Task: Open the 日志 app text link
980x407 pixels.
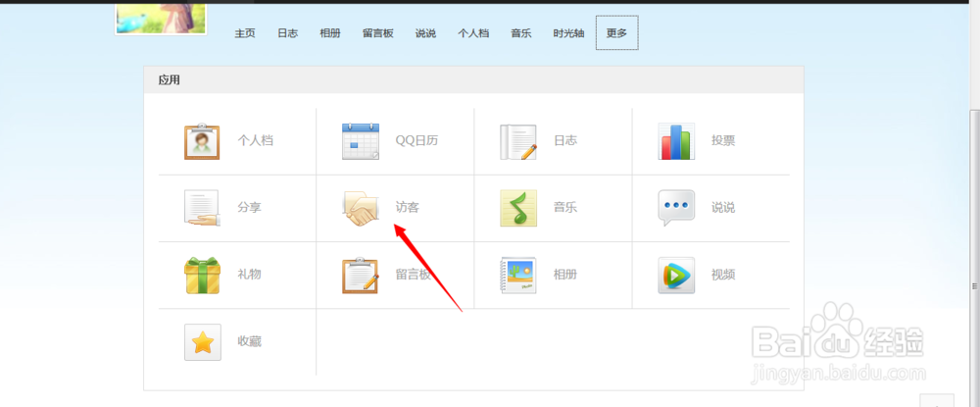Action: coord(565,140)
